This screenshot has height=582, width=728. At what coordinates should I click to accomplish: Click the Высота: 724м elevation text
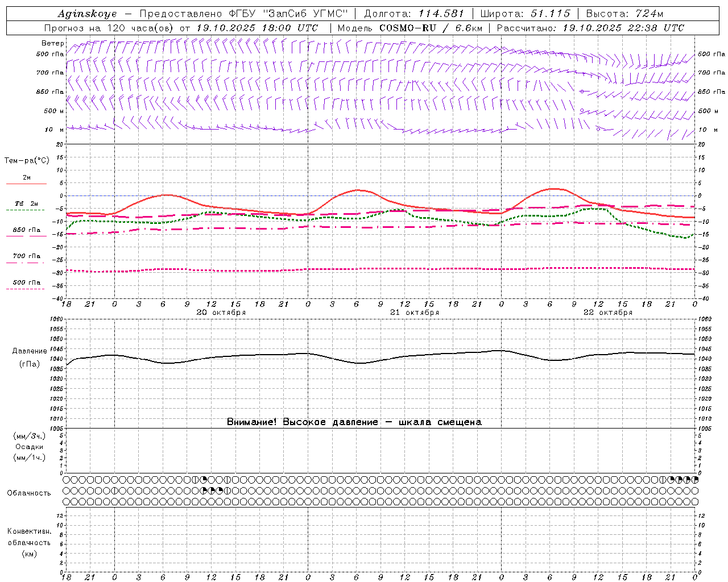pos(624,14)
